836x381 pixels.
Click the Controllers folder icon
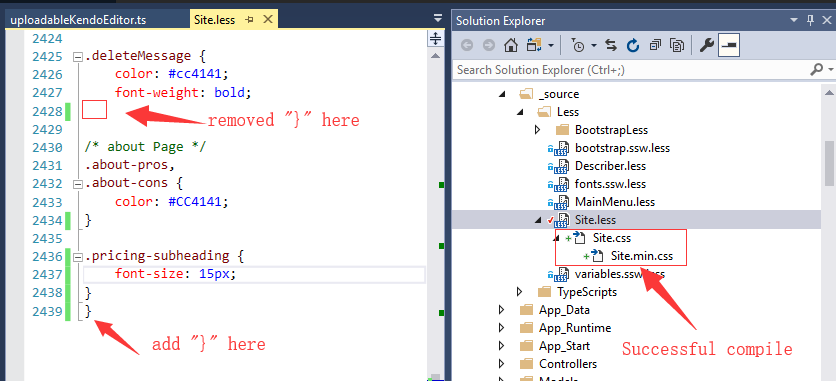click(x=526, y=364)
